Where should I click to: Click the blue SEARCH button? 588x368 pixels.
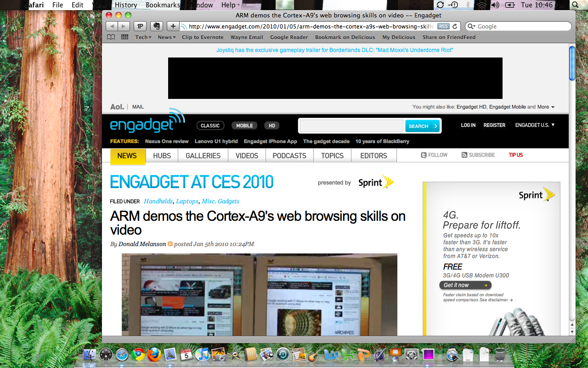422,126
